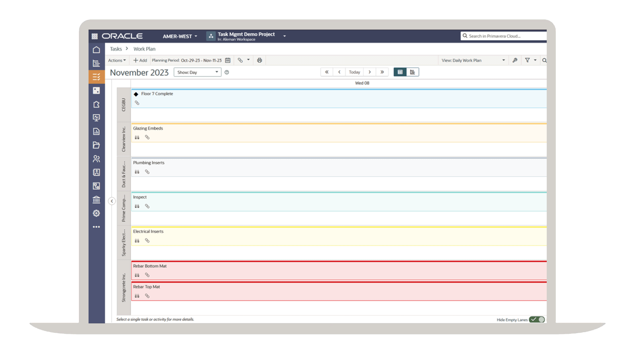Toggle the Hide Empty Lanes switch
This screenshot has width=644, height=364.
tap(537, 320)
